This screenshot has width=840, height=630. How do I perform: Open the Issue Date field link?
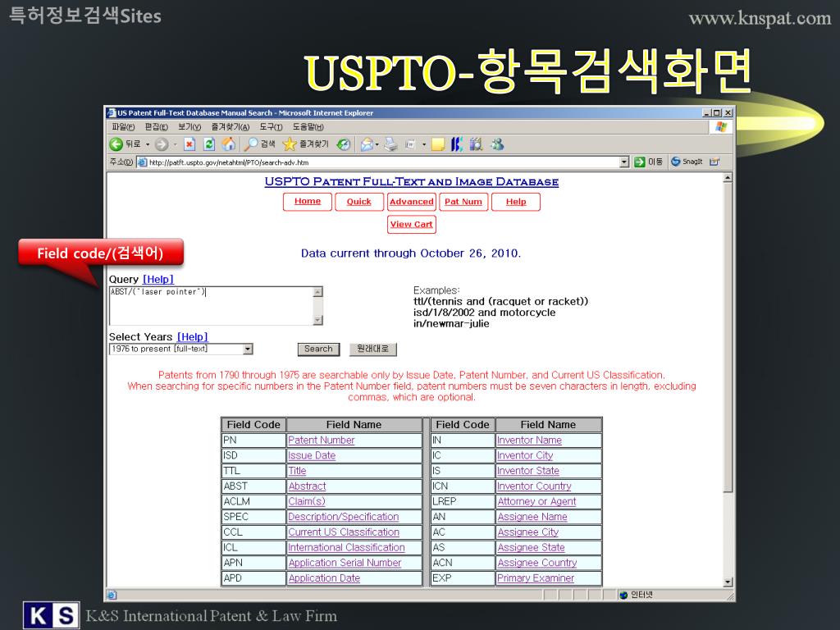click(312, 455)
